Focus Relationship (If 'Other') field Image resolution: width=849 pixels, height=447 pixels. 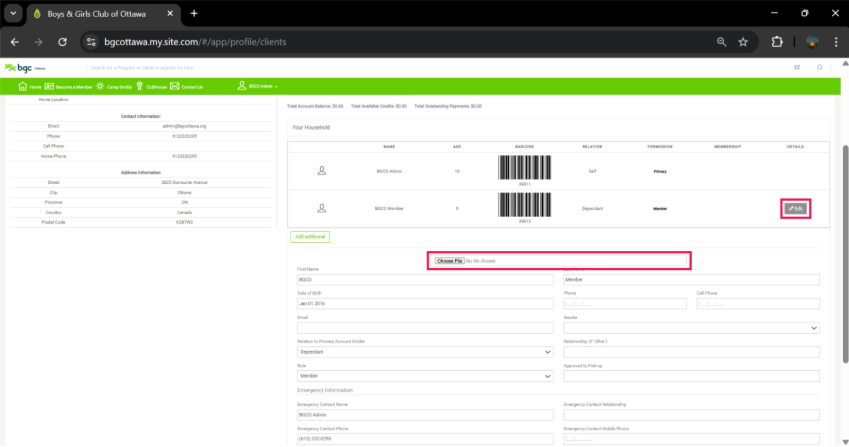pos(691,352)
